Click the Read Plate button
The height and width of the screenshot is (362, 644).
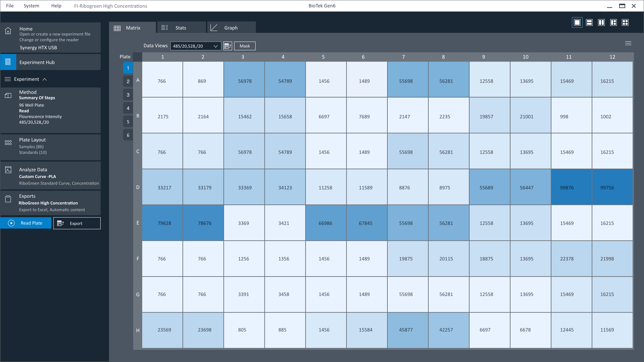tap(26, 223)
